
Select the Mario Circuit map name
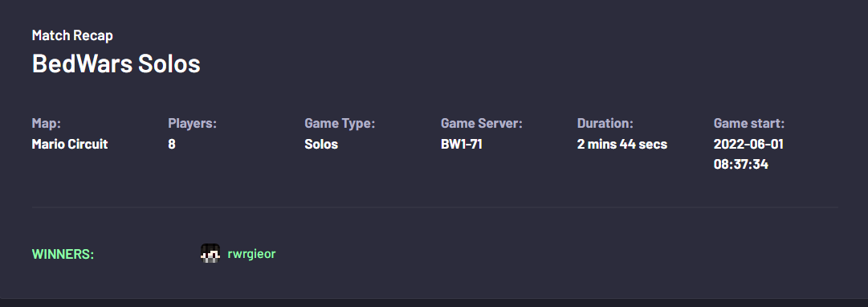pyautogui.click(x=70, y=144)
